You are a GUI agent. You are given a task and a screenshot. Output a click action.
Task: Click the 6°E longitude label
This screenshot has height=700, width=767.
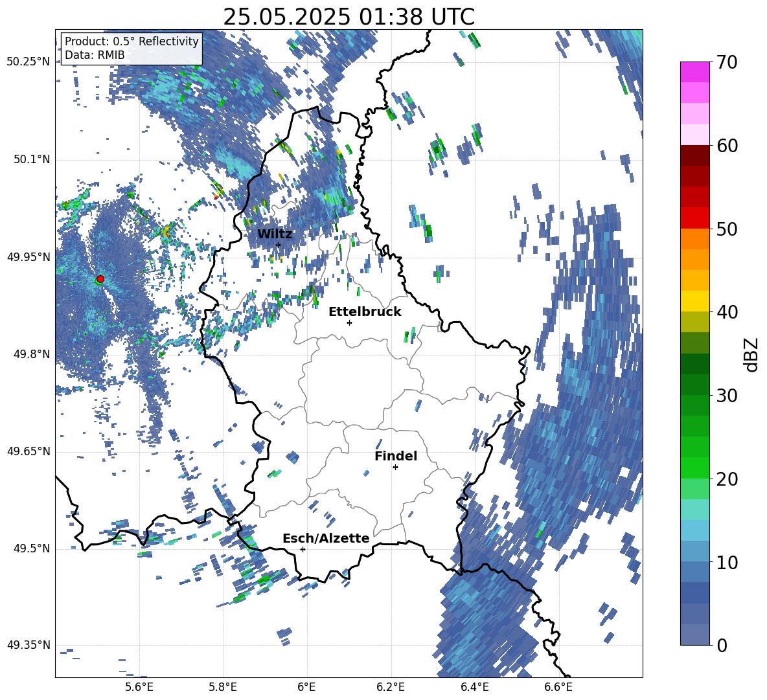click(x=306, y=687)
